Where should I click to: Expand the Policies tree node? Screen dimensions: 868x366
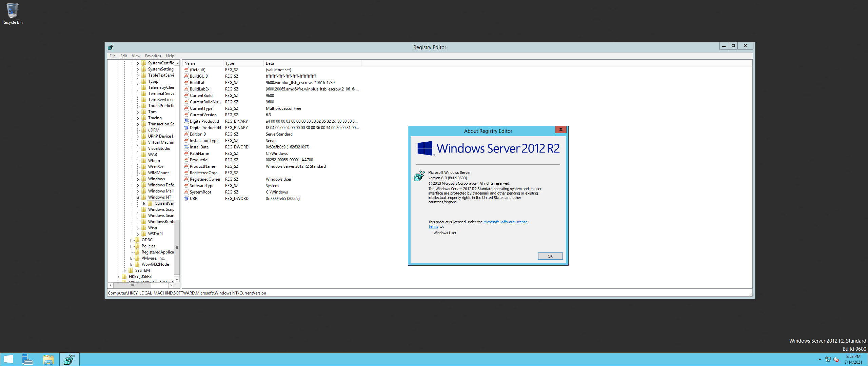pyautogui.click(x=131, y=246)
